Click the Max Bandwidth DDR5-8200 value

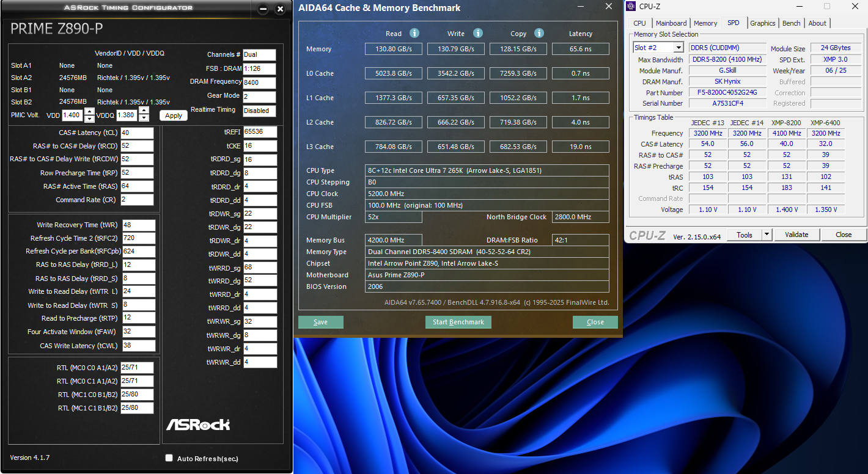pyautogui.click(x=727, y=59)
